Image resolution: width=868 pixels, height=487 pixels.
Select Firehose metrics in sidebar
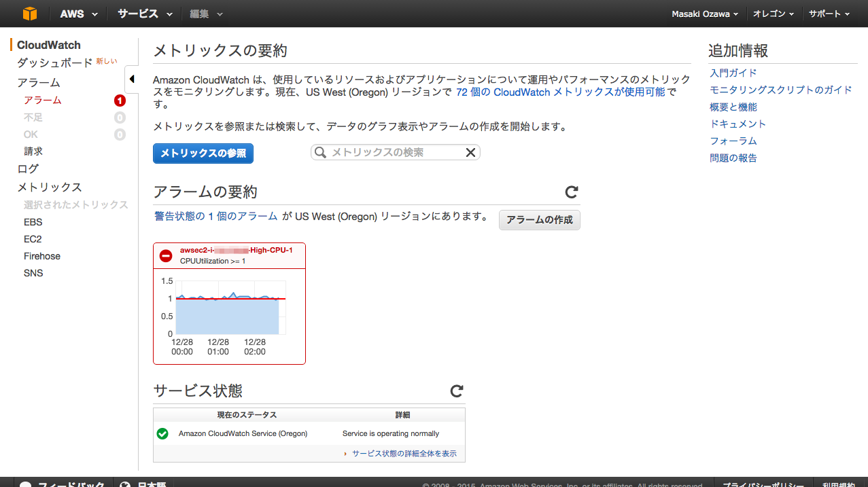[42, 256]
